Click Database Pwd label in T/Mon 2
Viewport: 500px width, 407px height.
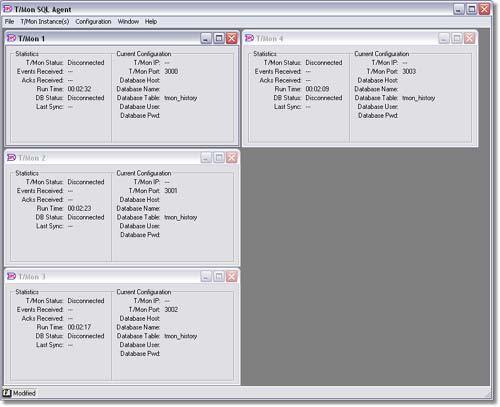pos(140,235)
